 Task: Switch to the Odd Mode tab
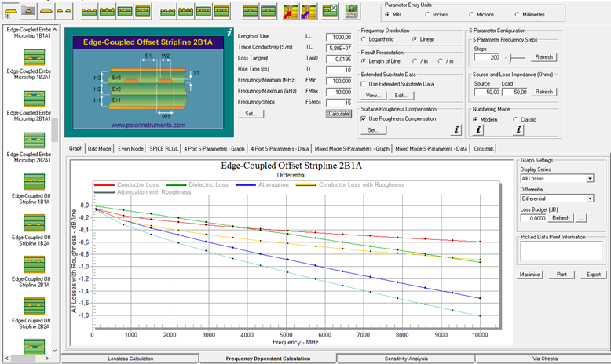(99, 149)
